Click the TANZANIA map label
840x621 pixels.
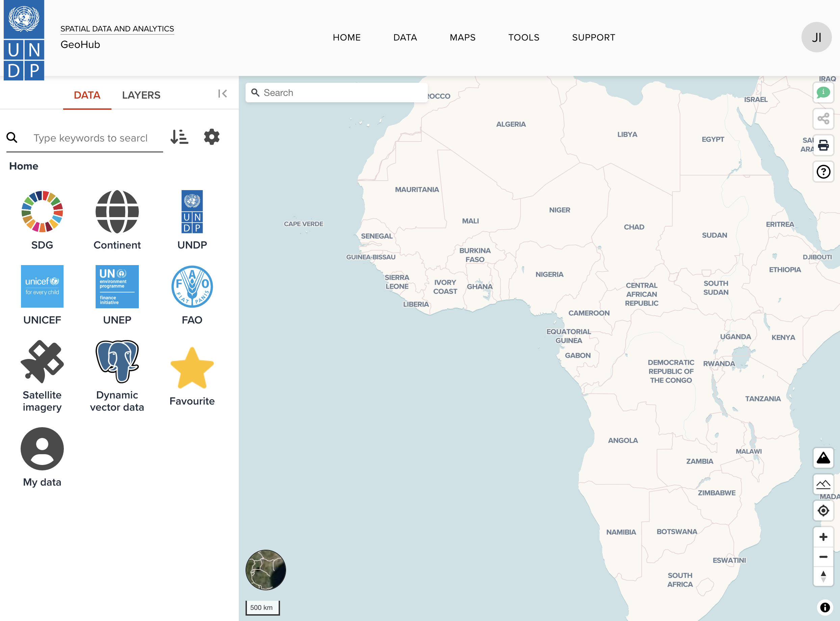pyautogui.click(x=763, y=398)
